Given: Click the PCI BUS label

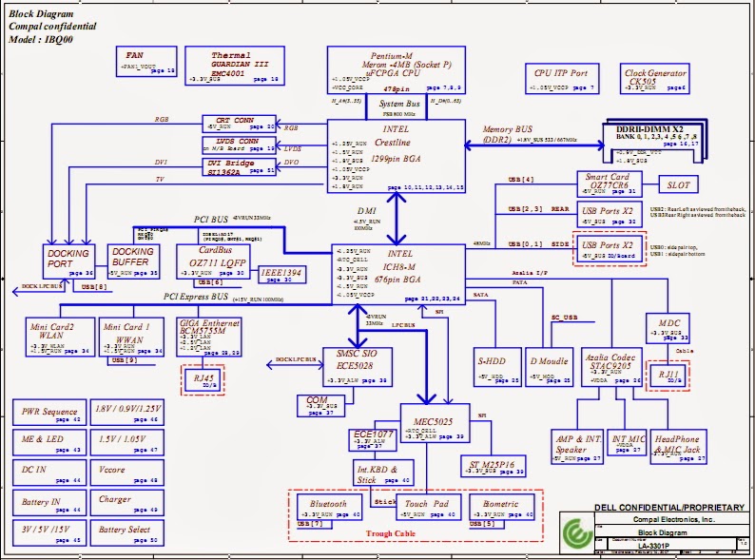Looking at the screenshot, I should point(211,219).
